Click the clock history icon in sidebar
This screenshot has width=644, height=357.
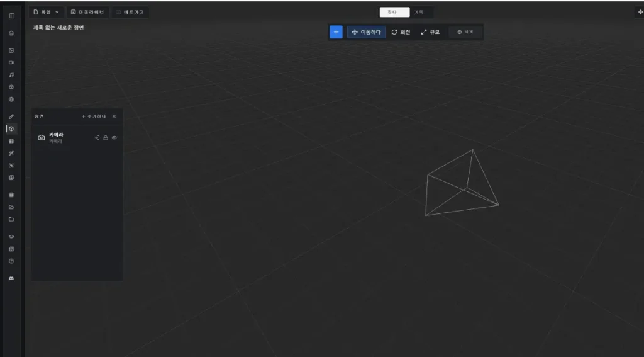(x=11, y=261)
